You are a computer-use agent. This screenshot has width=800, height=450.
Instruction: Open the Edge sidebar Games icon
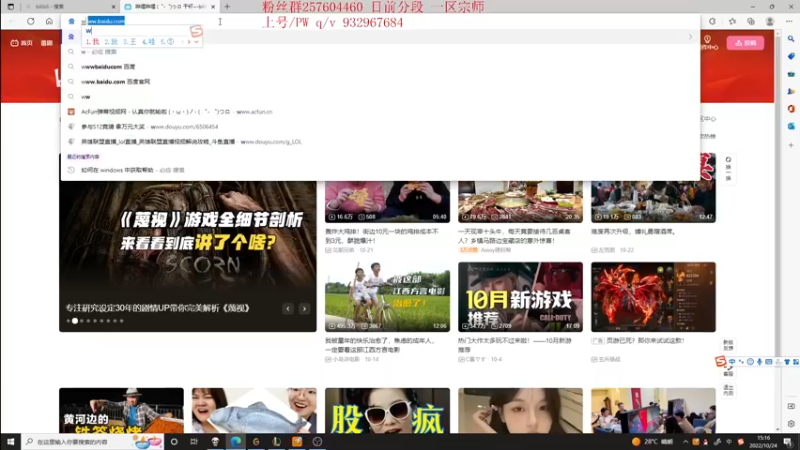pyautogui.click(x=791, y=91)
